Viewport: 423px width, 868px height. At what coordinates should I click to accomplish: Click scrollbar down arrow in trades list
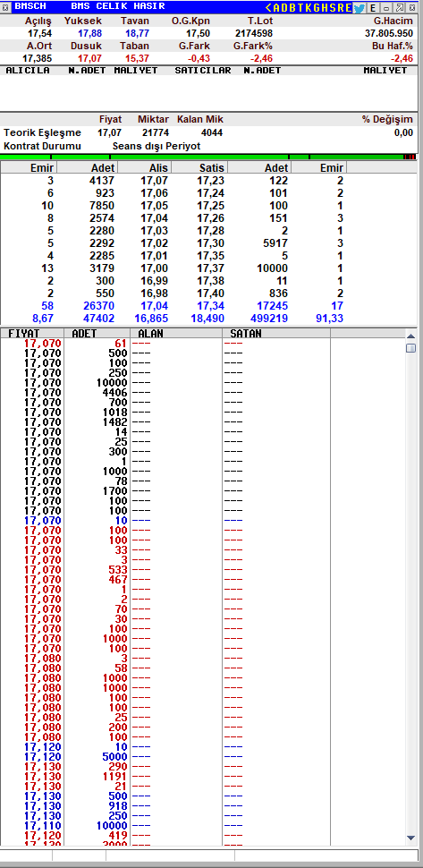pos(410,838)
